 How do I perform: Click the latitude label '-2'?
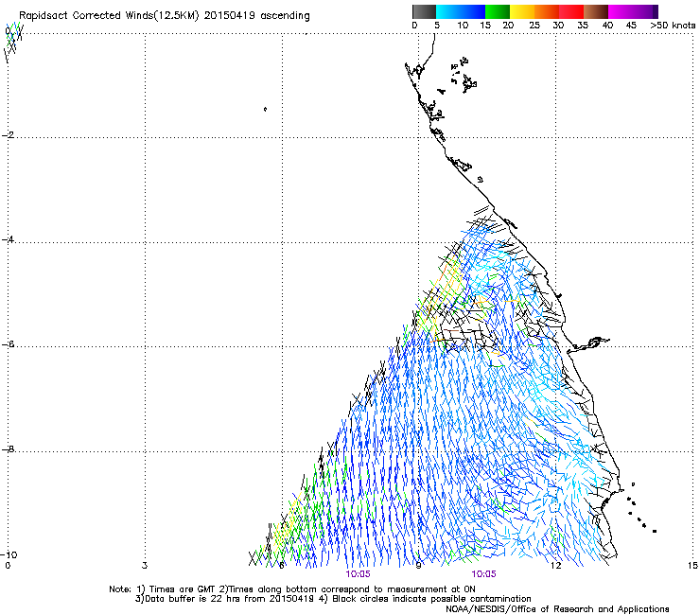(x=8, y=135)
